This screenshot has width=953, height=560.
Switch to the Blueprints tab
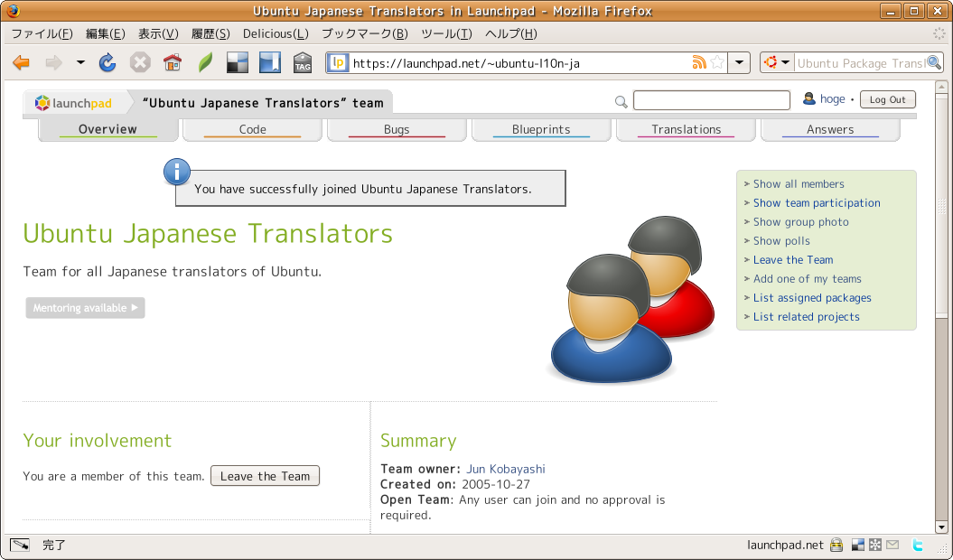(541, 129)
